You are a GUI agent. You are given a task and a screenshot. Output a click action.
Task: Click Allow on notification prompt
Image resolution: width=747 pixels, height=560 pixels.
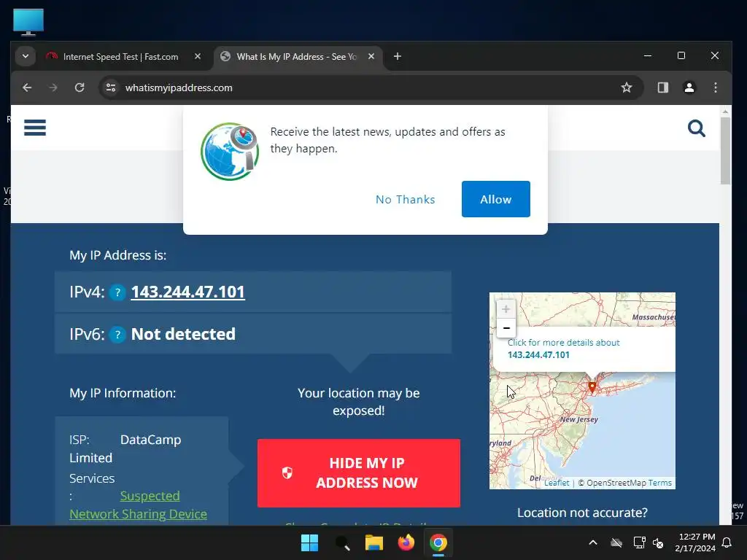click(x=495, y=199)
